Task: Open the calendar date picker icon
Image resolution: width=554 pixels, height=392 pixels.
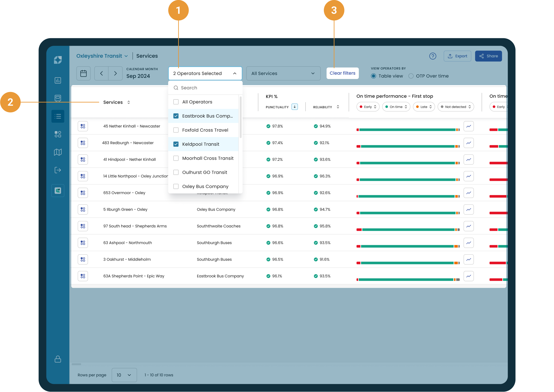Action: tap(83, 73)
